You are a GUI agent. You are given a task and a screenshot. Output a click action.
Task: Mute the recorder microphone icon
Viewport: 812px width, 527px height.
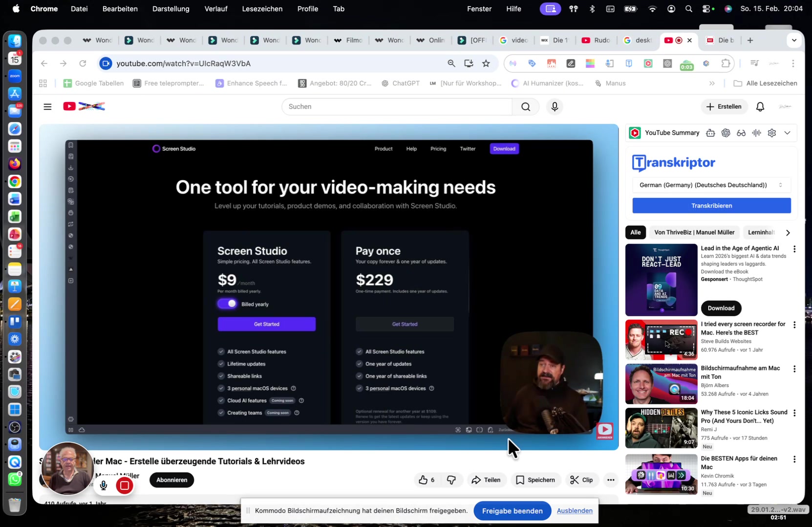[104, 485]
